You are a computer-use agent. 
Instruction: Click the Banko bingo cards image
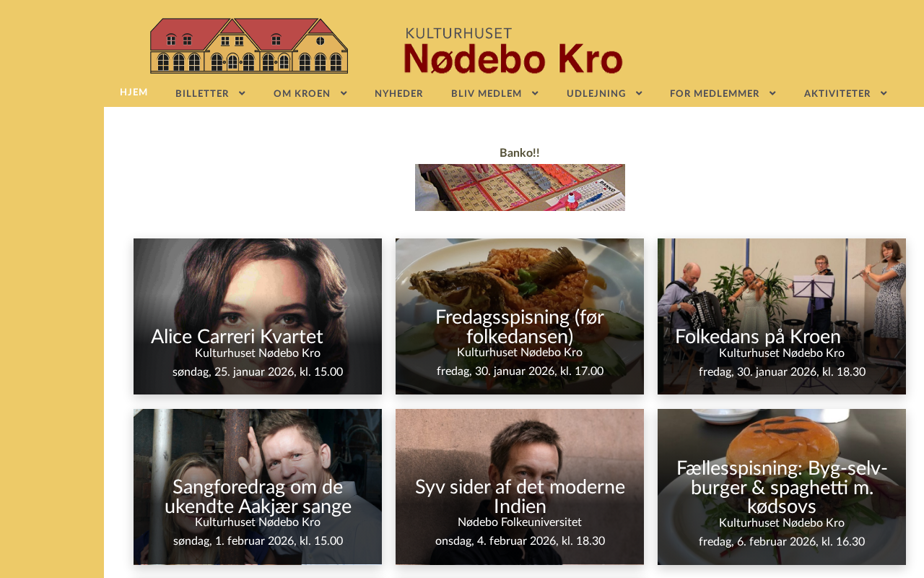point(520,187)
